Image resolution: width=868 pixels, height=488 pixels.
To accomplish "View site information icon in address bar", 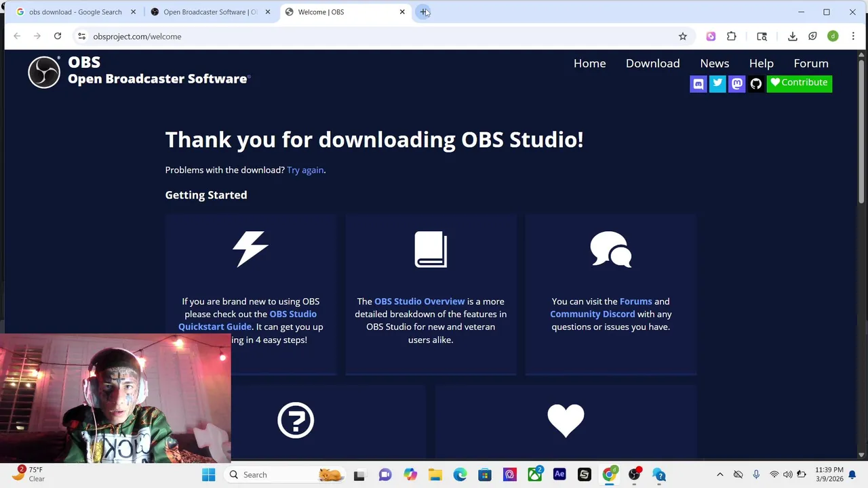I will pos(81,37).
